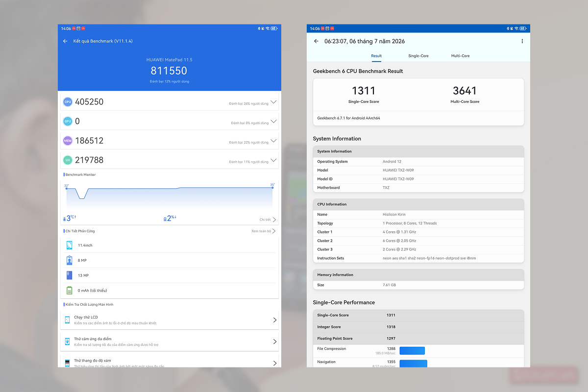
Task: Tap Operating System Android 12 row
Action: 418,161
